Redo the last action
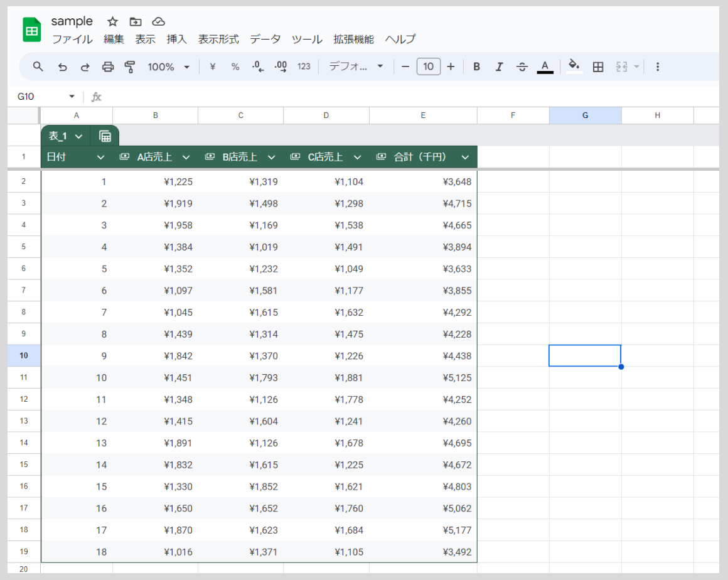The width and height of the screenshot is (728, 580). [85, 67]
